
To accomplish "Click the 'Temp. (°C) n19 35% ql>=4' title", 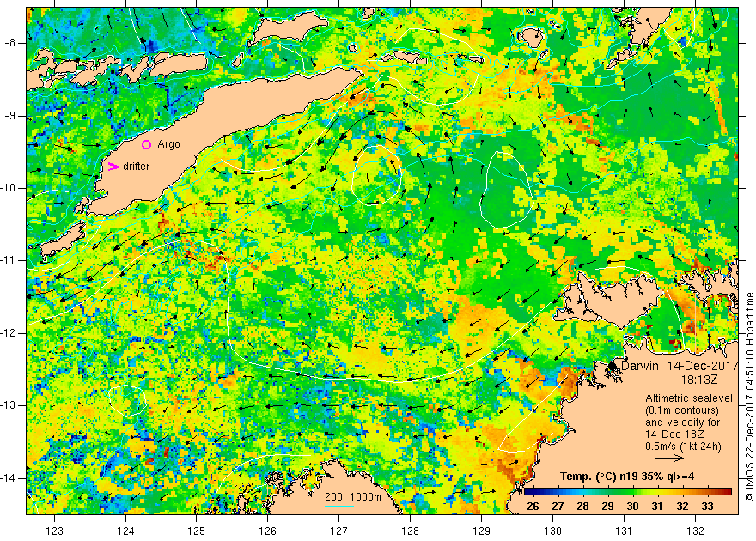I will 627,477.
